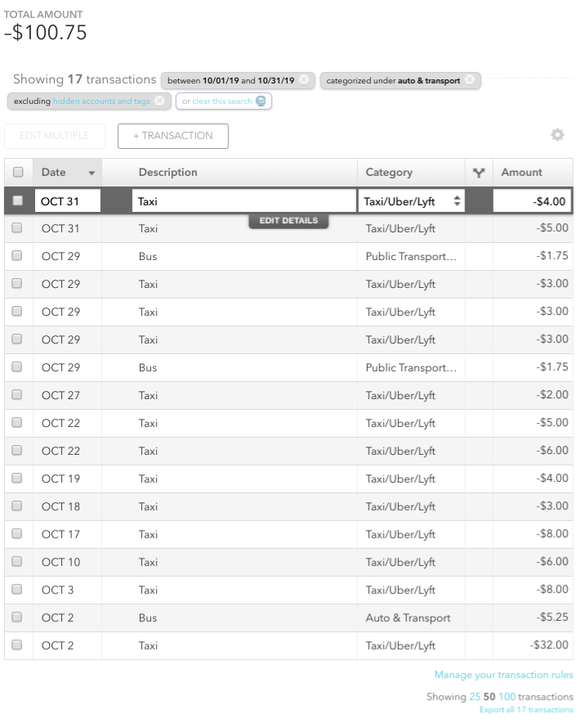Open the Taxi/Uber/Lyft category dropdown
This screenshot has height=728, width=586.
tap(411, 201)
